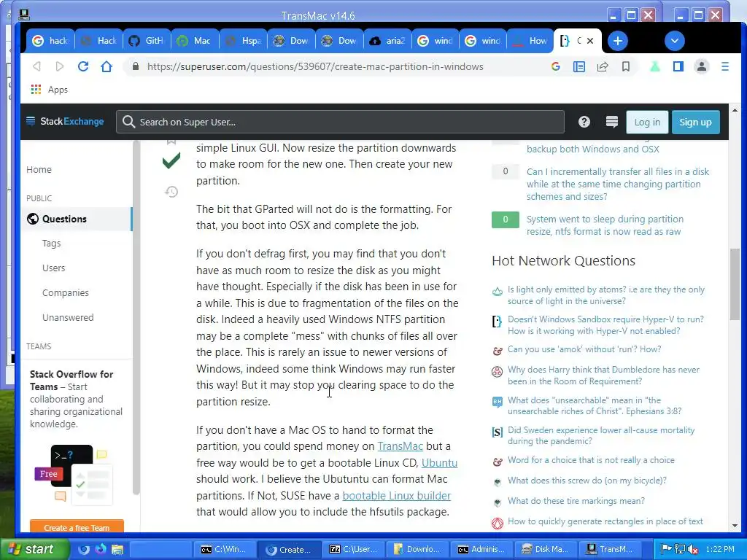The height and width of the screenshot is (560, 747).
Task: Go to the browser home page
Action: tap(107, 66)
